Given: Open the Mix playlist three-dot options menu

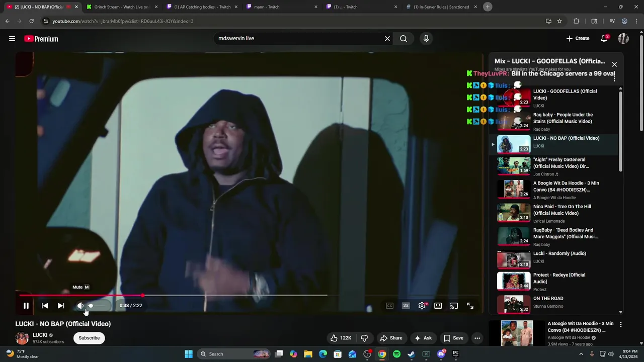Looking at the screenshot, I should [614, 79].
